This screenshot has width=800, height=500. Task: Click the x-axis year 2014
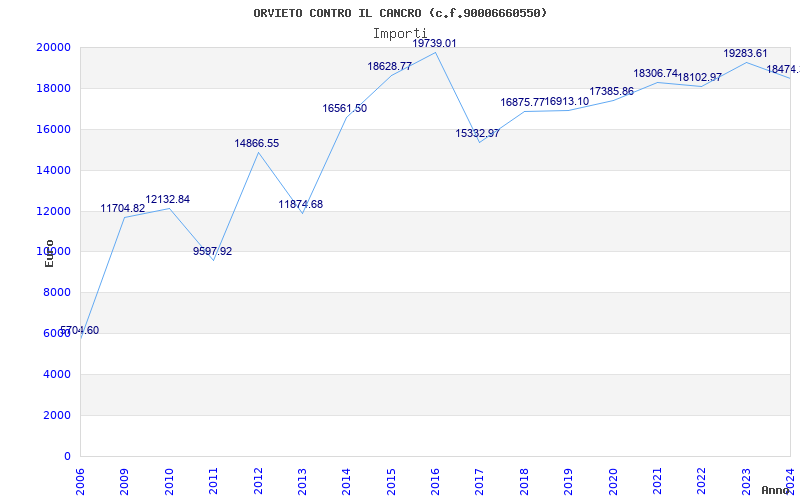coord(346,482)
